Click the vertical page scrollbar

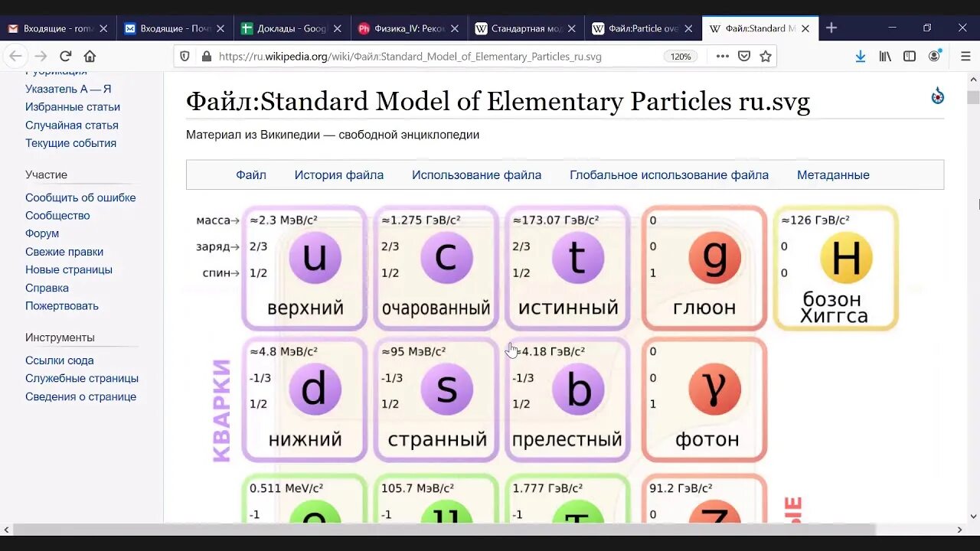click(x=973, y=97)
